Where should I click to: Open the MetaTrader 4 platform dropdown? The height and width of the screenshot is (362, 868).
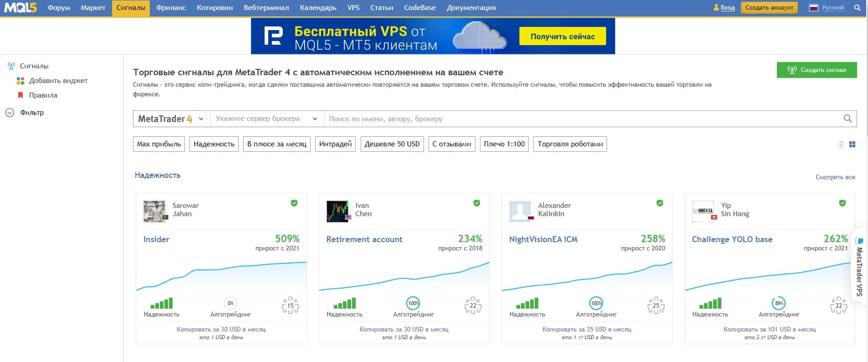click(171, 119)
